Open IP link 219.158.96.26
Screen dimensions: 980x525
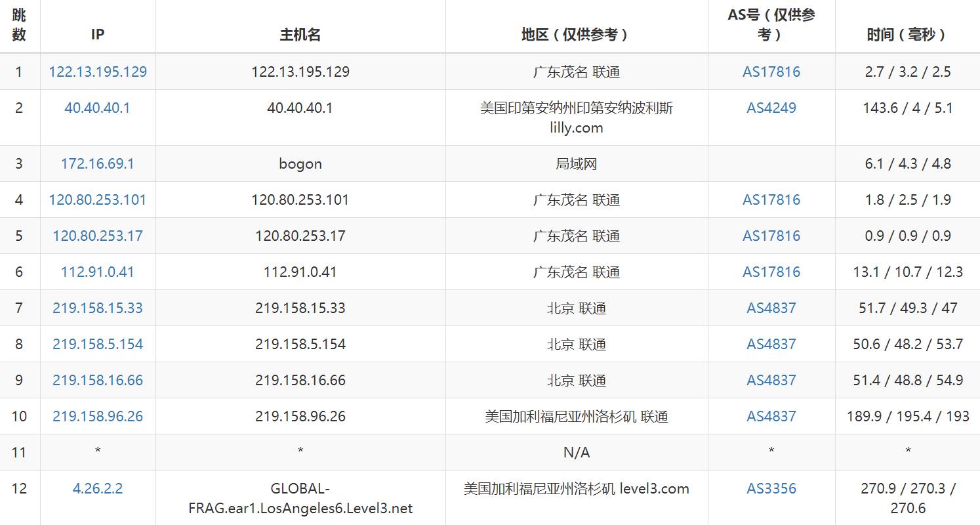(x=98, y=416)
